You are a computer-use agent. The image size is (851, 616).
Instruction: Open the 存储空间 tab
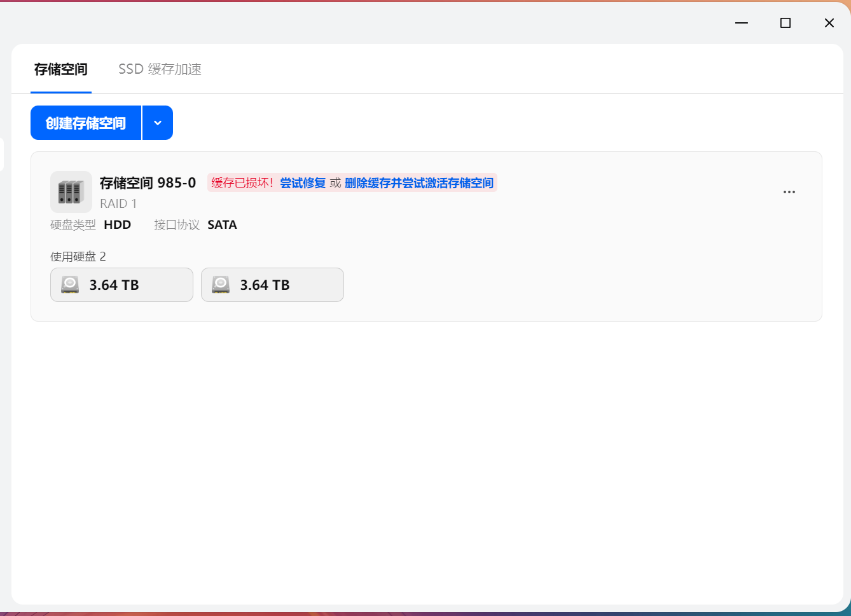pyautogui.click(x=61, y=69)
